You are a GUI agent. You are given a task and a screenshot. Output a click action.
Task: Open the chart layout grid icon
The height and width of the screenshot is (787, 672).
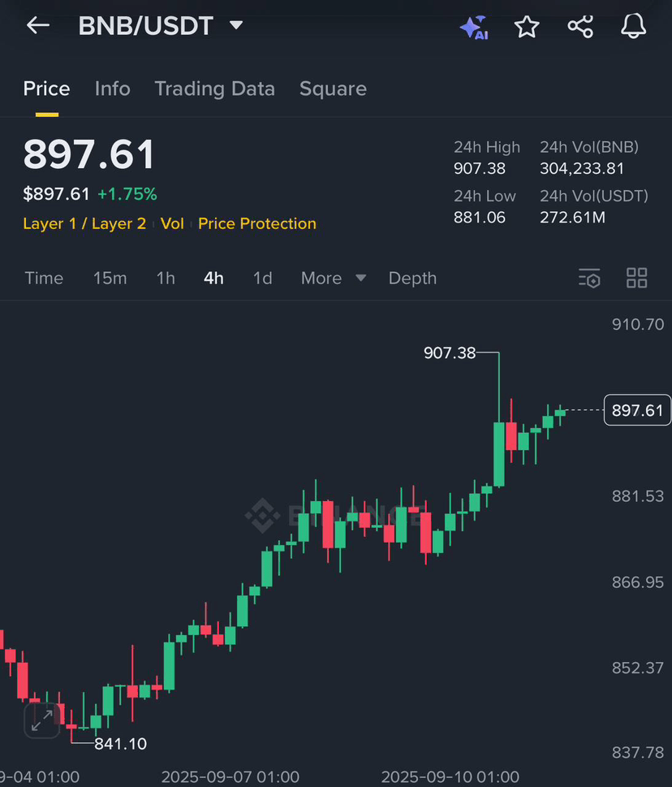point(637,278)
